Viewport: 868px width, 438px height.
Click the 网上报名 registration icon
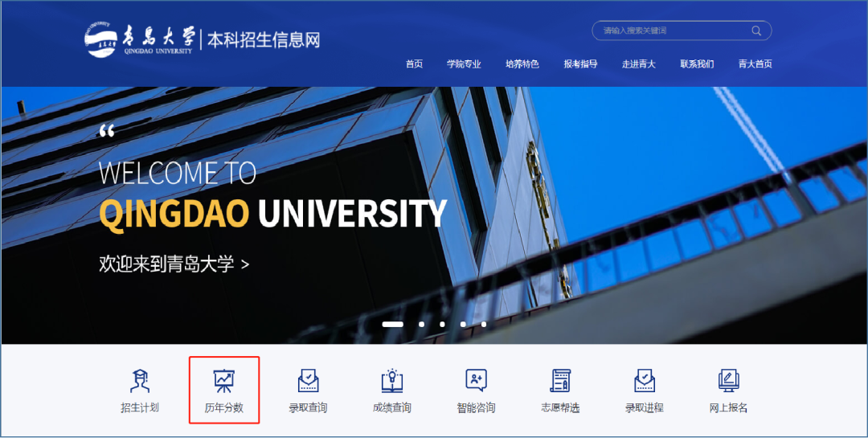(x=729, y=382)
